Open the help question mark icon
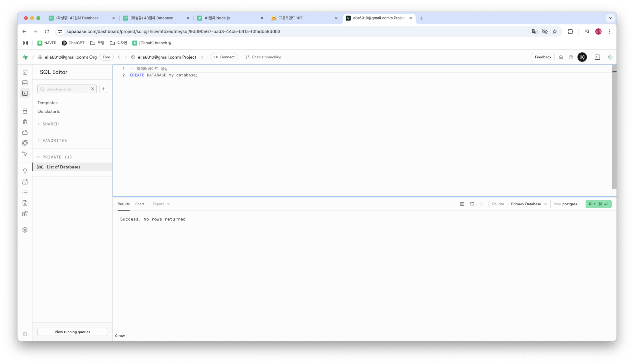 [x=571, y=57]
